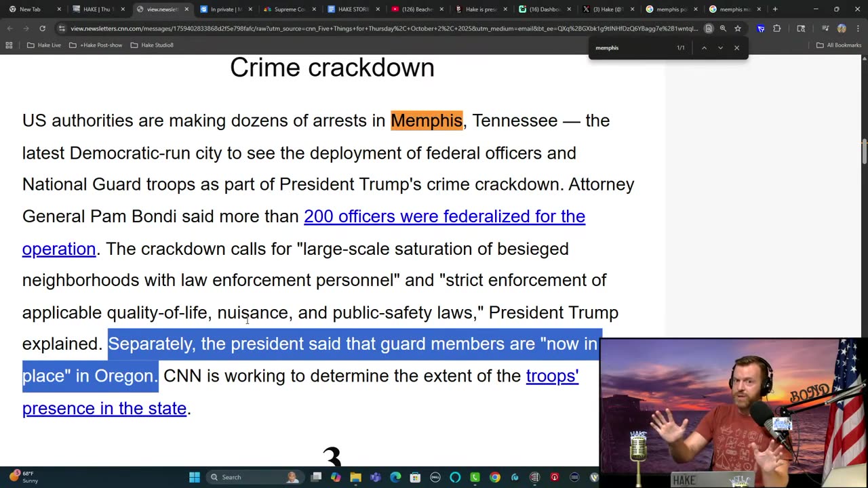Open the troops' presence link
The image size is (868, 488).
pyautogui.click(x=552, y=375)
